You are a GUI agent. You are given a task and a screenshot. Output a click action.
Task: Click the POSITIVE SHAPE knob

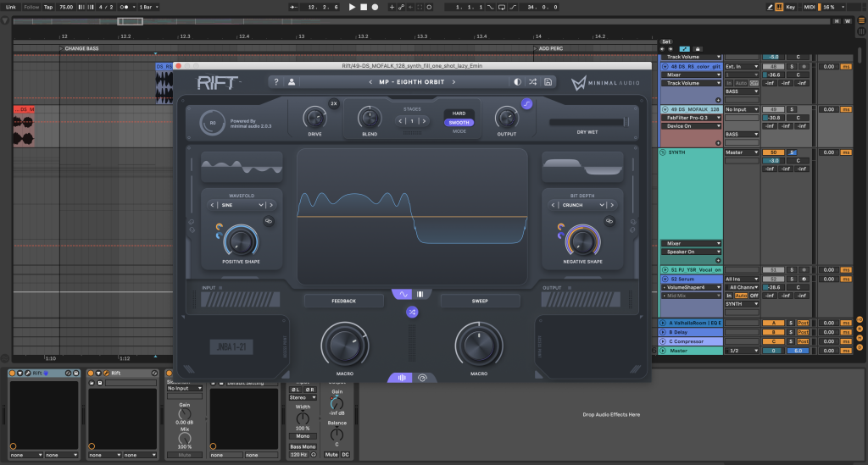coord(241,241)
